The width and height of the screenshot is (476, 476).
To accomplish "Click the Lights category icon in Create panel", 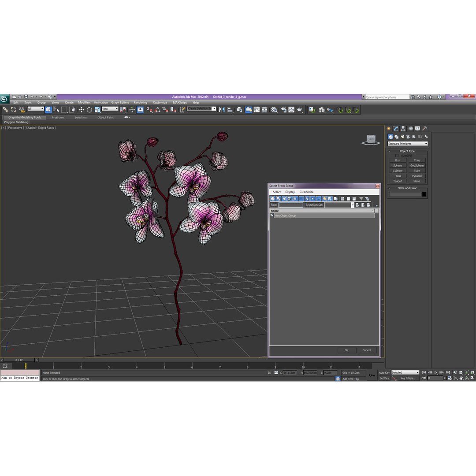I will [x=402, y=137].
